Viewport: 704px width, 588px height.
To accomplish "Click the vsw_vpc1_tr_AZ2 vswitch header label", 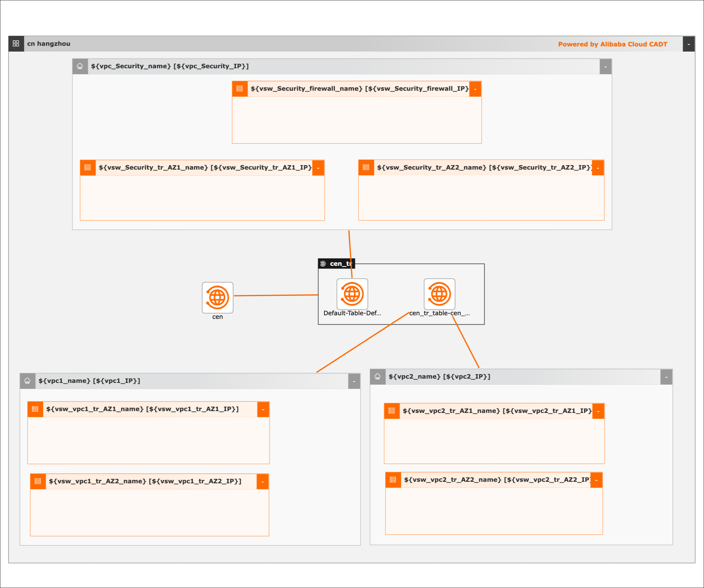I will coord(145,481).
